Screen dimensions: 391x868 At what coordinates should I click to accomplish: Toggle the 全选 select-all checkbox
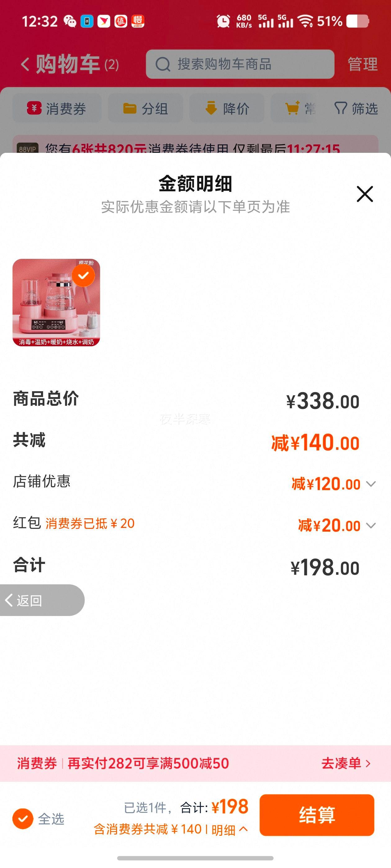click(x=23, y=818)
